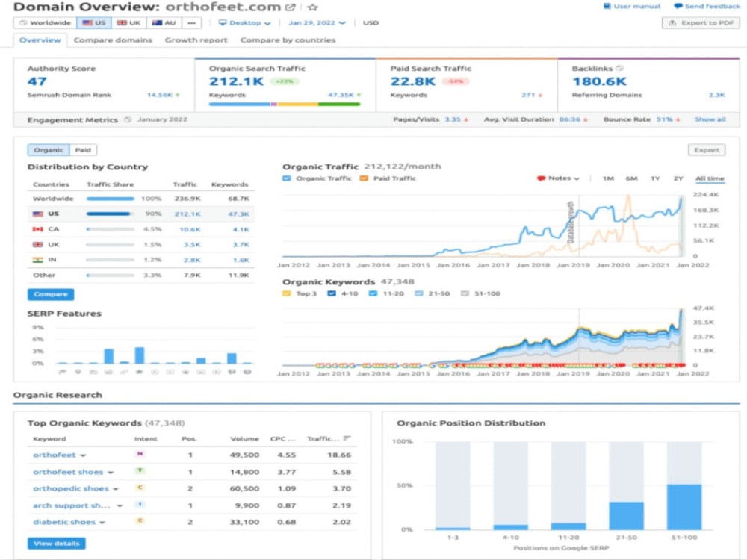Select Worldwide database
Viewport: 747px width, 560px height.
click(x=45, y=23)
